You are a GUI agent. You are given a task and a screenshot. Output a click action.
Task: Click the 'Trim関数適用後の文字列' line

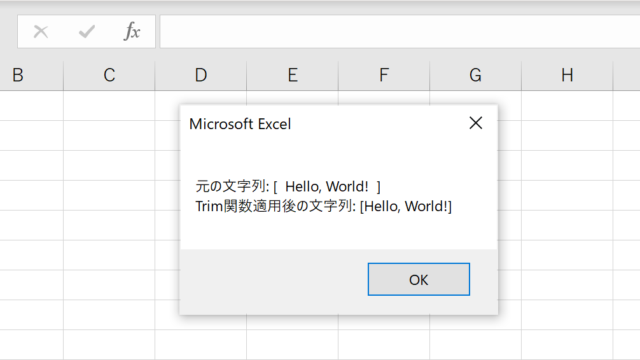pos(323,206)
